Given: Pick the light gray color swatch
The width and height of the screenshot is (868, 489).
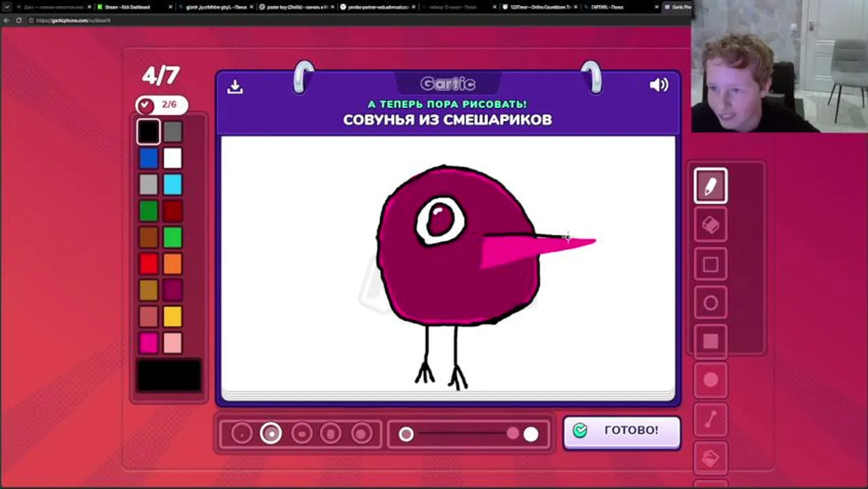Looking at the screenshot, I should [149, 185].
